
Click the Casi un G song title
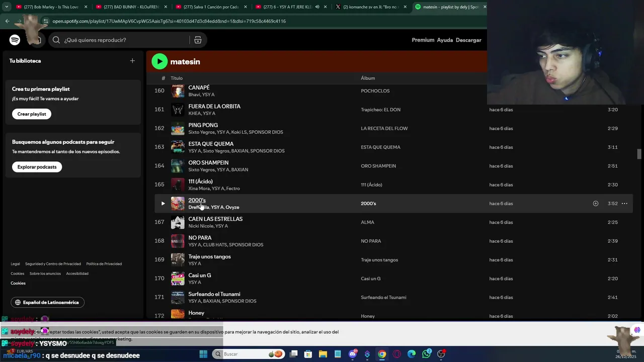(199, 276)
